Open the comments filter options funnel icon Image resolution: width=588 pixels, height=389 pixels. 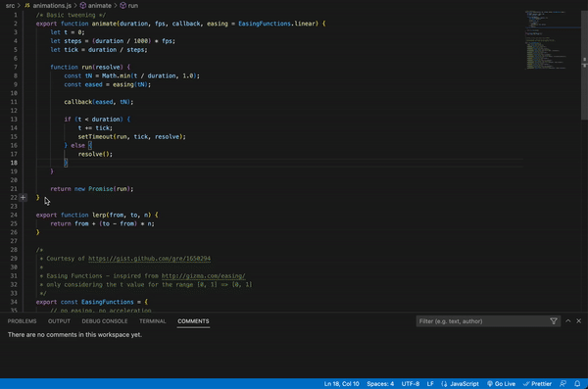click(x=554, y=321)
